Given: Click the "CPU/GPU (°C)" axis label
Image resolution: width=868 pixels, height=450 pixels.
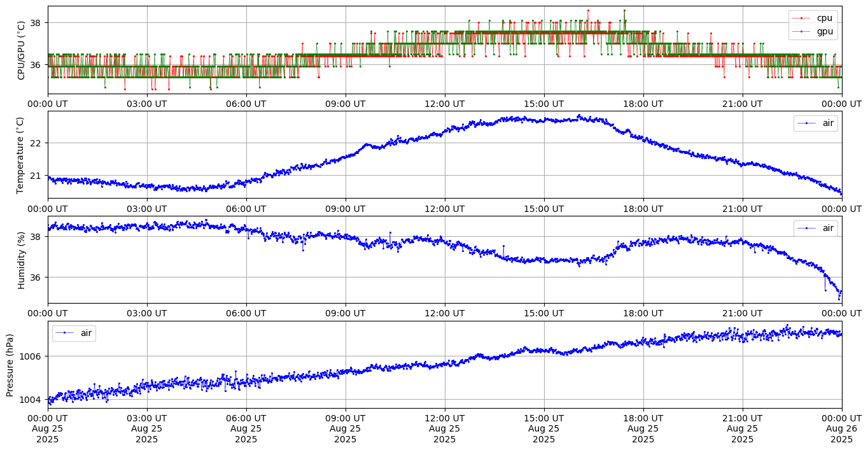Looking at the screenshot, I should [x=22, y=50].
